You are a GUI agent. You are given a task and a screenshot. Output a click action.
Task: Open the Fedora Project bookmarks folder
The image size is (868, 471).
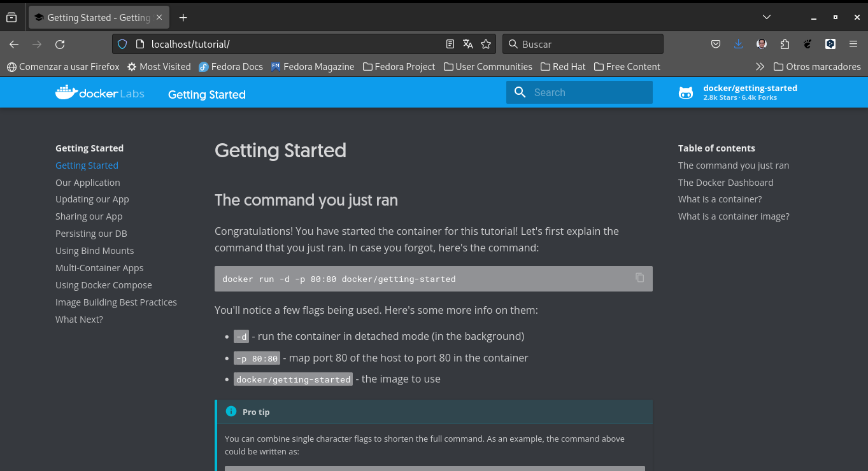tap(399, 66)
